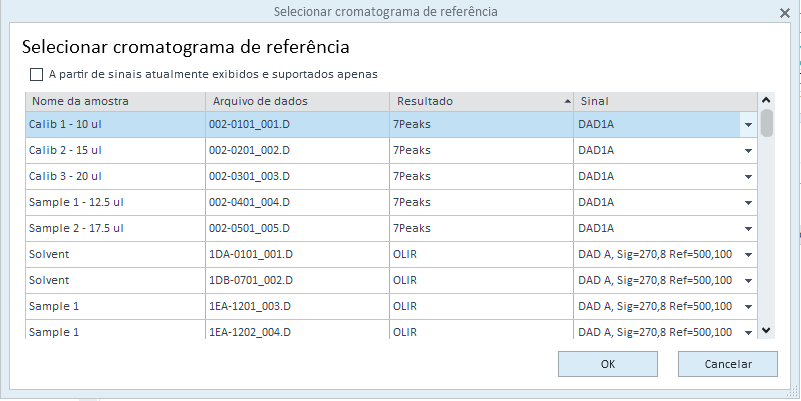Expand signal dropdown for Sample 1 - 12.5 ul
This screenshot has width=801, height=401.
click(x=748, y=203)
